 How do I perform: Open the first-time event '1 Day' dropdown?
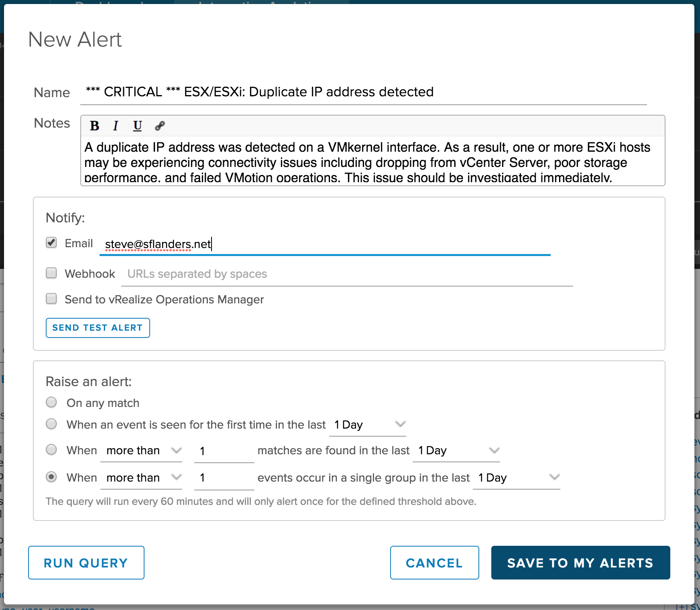368,425
